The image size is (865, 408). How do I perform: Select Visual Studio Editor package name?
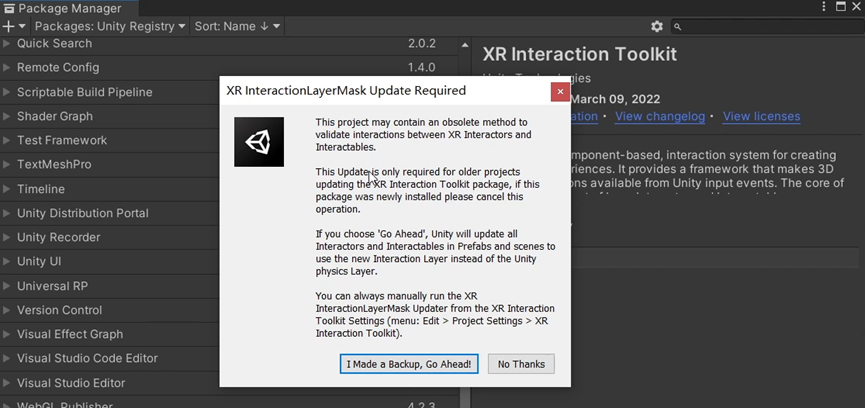[x=71, y=383]
